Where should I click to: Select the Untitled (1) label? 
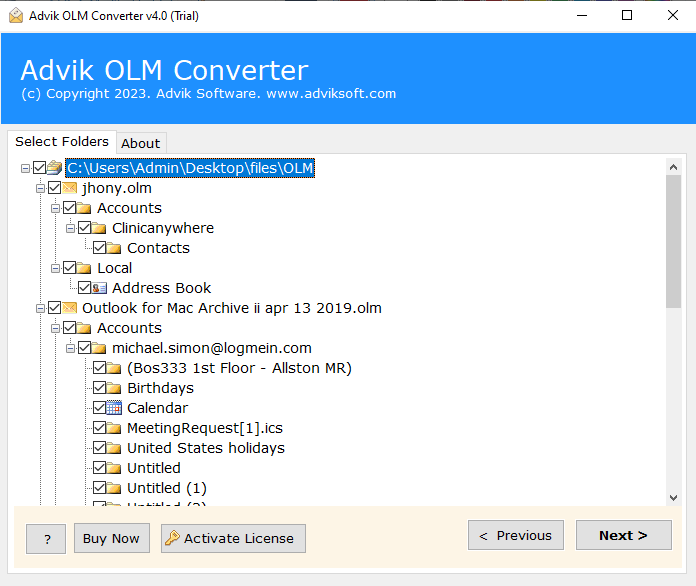(x=167, y=487)
